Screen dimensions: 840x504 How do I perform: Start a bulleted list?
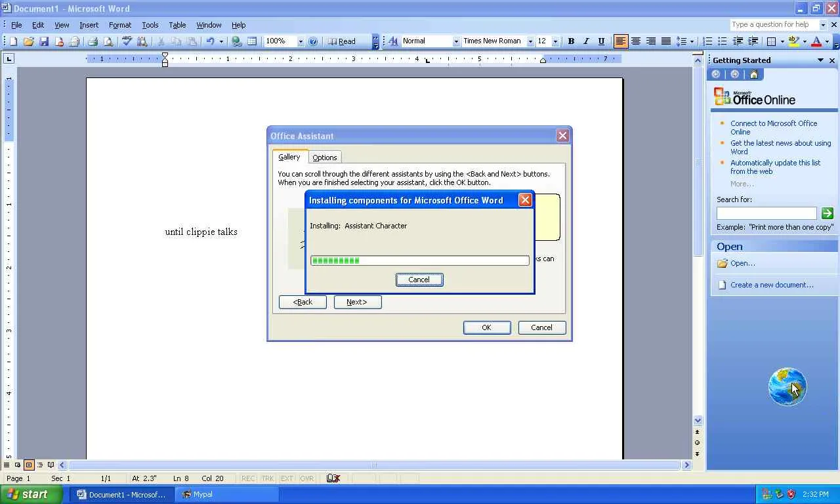tap(723, 41)
